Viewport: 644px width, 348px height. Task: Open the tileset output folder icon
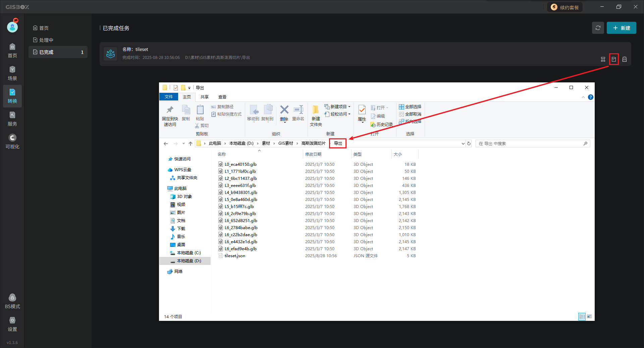point(613,59)
